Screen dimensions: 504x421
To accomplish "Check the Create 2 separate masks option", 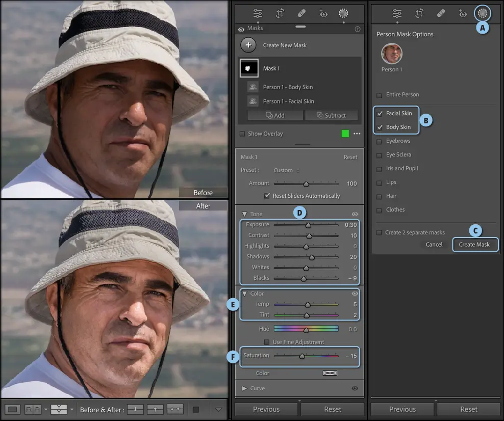I will click(x=379, y=232).
